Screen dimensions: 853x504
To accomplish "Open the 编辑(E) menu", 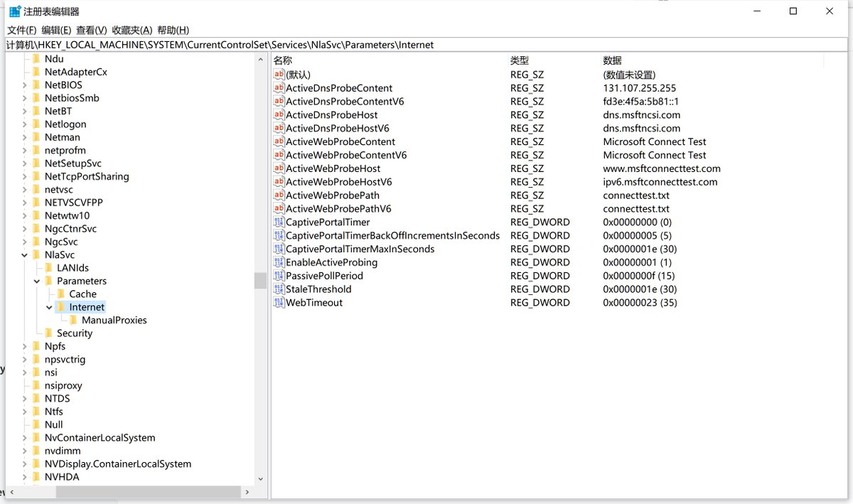I will point(56,30).
